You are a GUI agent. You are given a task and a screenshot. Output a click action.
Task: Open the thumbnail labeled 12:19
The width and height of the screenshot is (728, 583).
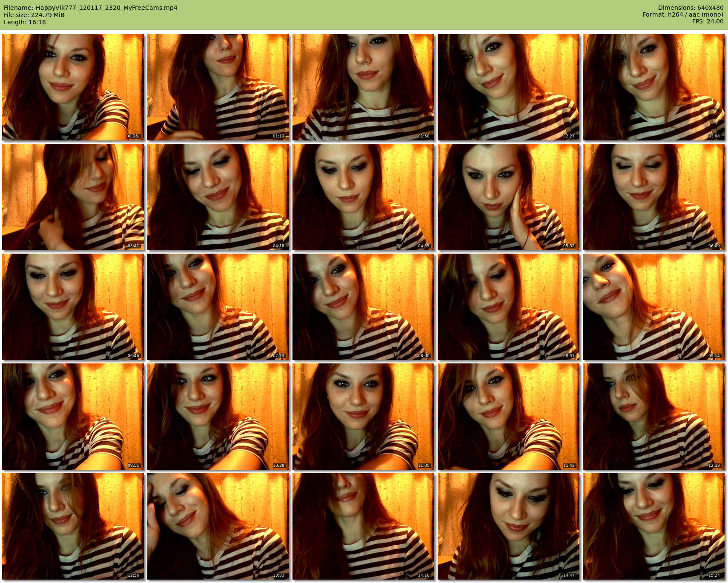click(x=654, y=417)
